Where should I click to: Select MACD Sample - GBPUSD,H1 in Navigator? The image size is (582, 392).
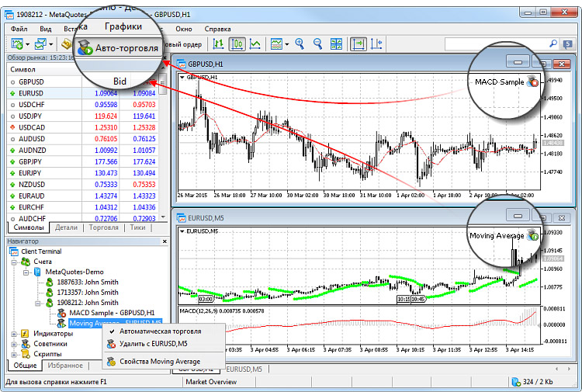point(112,313)
